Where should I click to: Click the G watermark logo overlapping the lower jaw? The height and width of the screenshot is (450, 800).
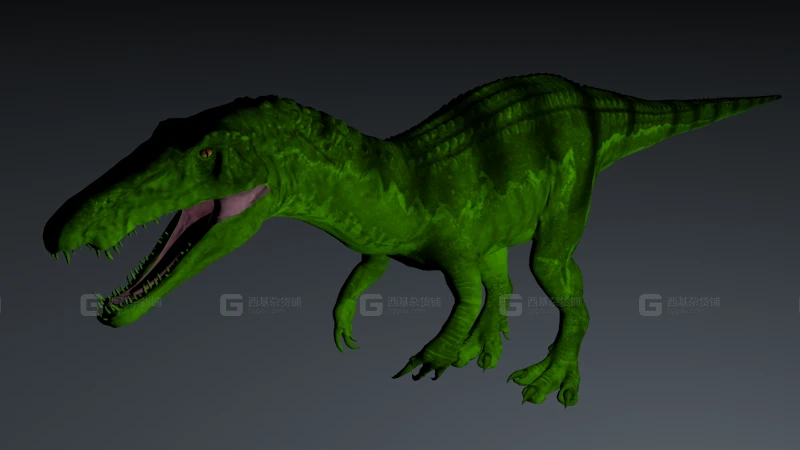click(91, 305)
